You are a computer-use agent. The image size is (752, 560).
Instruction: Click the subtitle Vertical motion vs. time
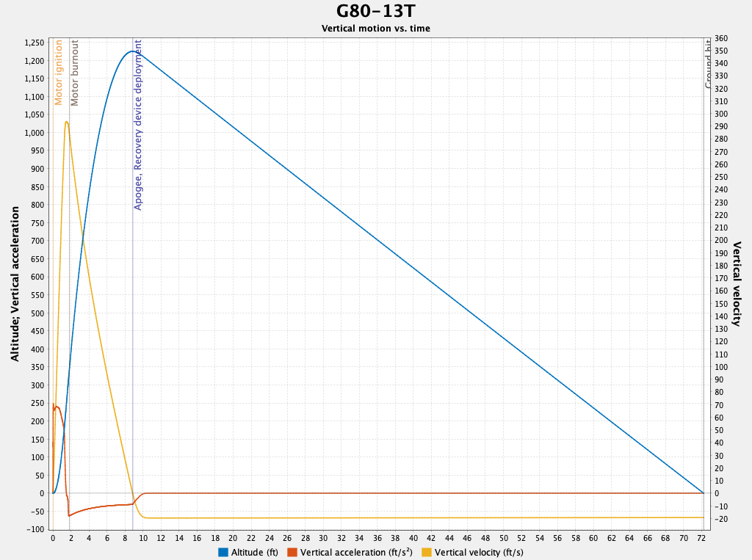coord(375,29)
